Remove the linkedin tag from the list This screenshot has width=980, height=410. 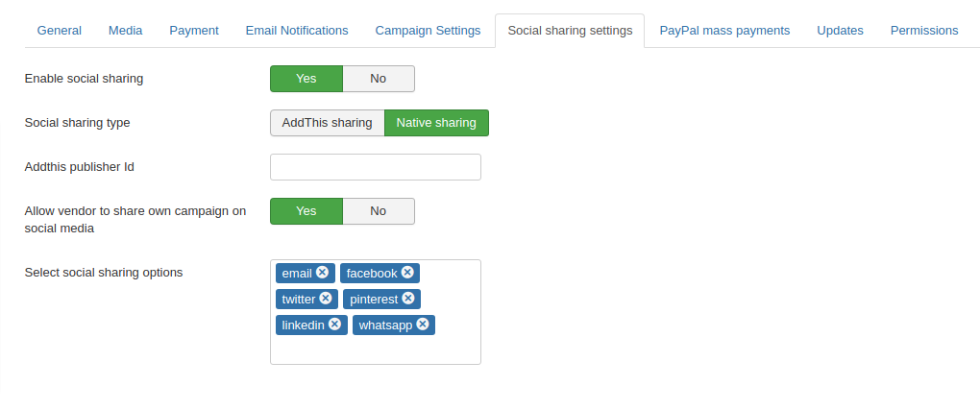click(334, 325)
